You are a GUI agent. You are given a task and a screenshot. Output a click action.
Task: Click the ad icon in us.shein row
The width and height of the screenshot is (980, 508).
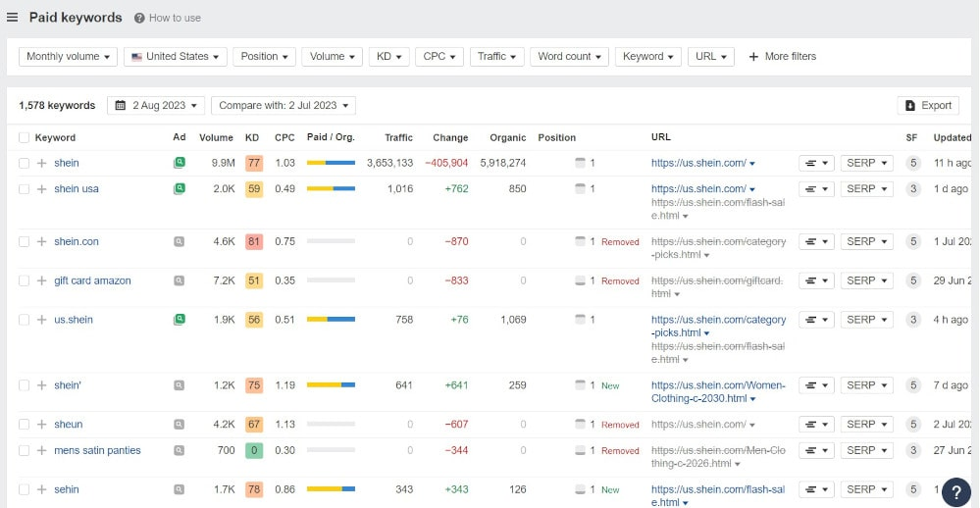pos(180,320)
